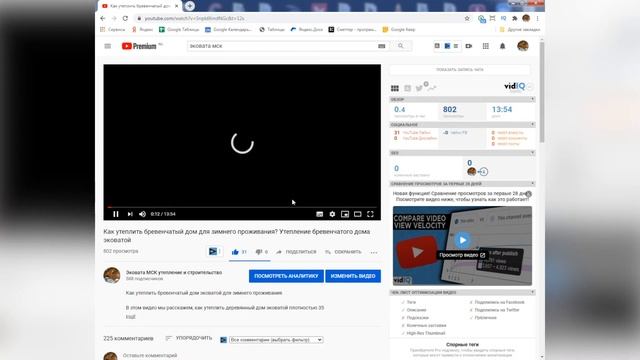Open a new browser tab

pos(189,6)
